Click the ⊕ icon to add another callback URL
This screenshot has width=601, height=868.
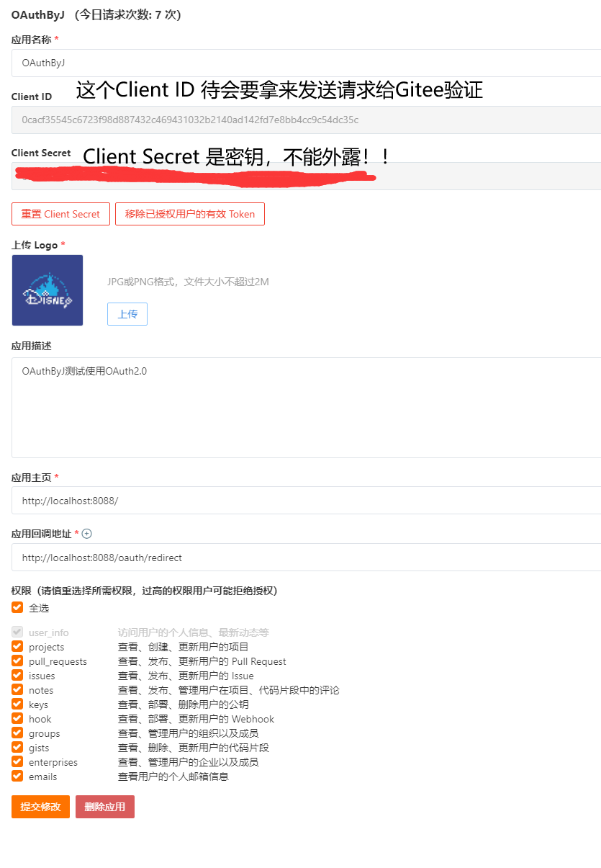point(86,535)
